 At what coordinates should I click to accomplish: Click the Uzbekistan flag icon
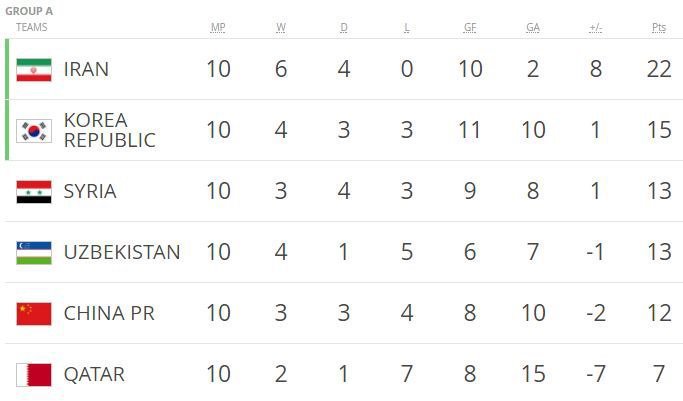33,252
